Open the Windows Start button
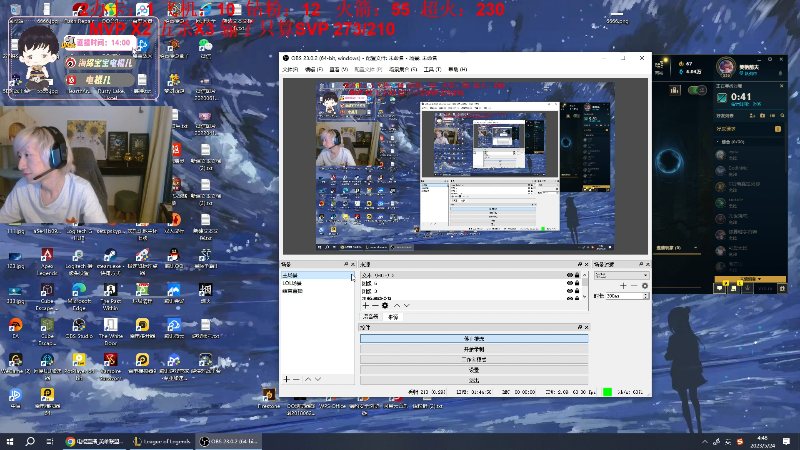Screen dimensions: 800x450 [x=10, y=441]
